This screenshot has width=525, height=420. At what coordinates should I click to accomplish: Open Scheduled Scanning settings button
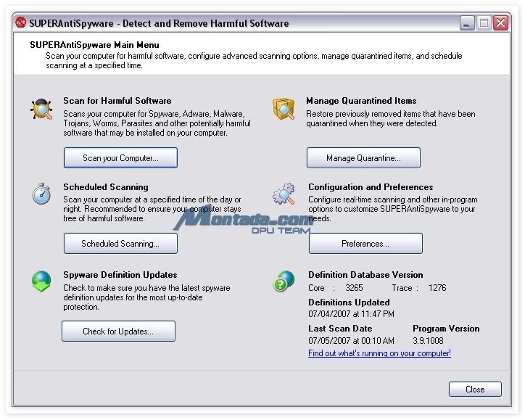click(120, 244)
